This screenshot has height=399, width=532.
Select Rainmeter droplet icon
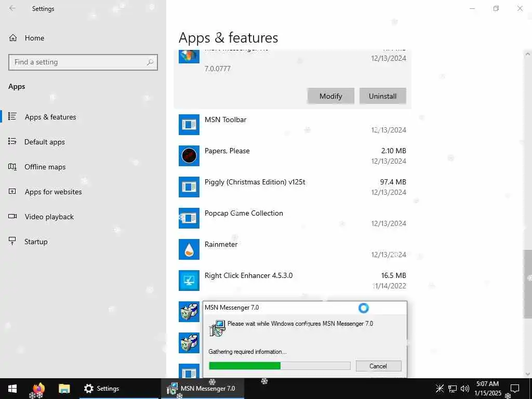(x=189, y=249)
